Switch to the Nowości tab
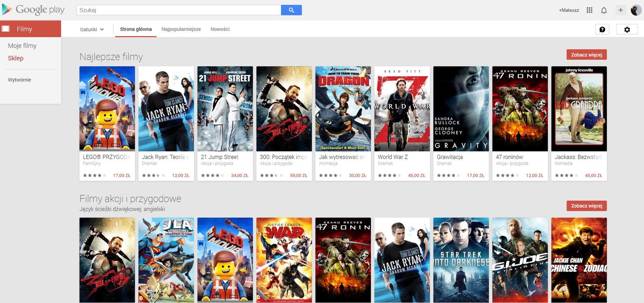Viewport: 644px width, 303px height. click(x=220, y=30)
